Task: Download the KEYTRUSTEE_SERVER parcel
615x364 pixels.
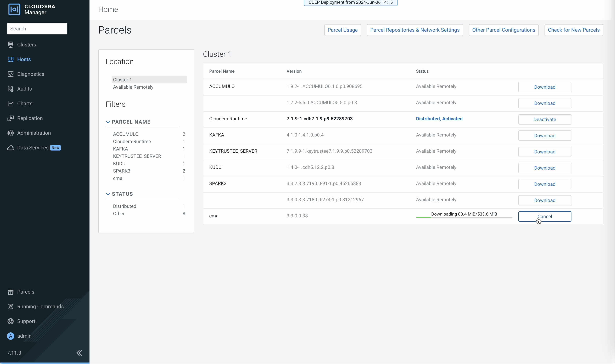Action: [545, 152]
